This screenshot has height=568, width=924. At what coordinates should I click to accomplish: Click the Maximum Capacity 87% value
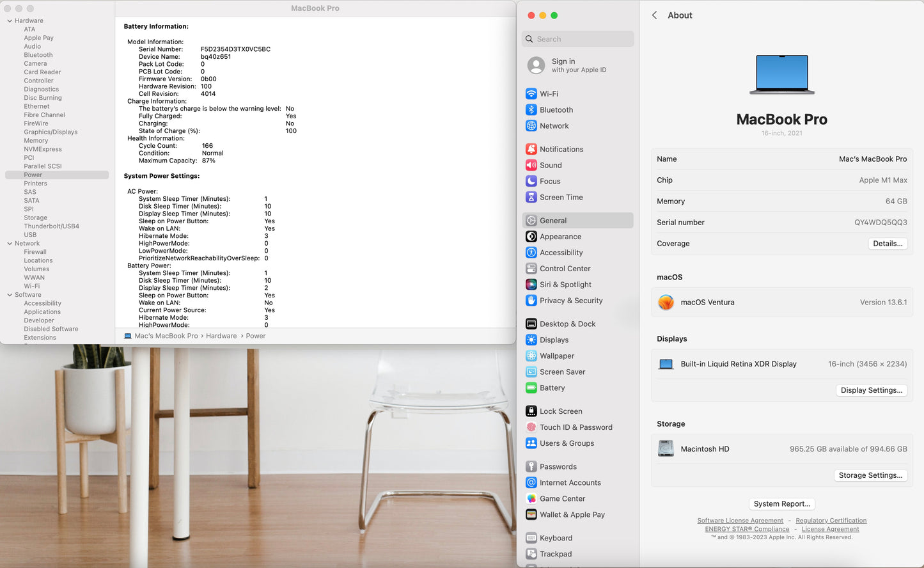point(208,161)
